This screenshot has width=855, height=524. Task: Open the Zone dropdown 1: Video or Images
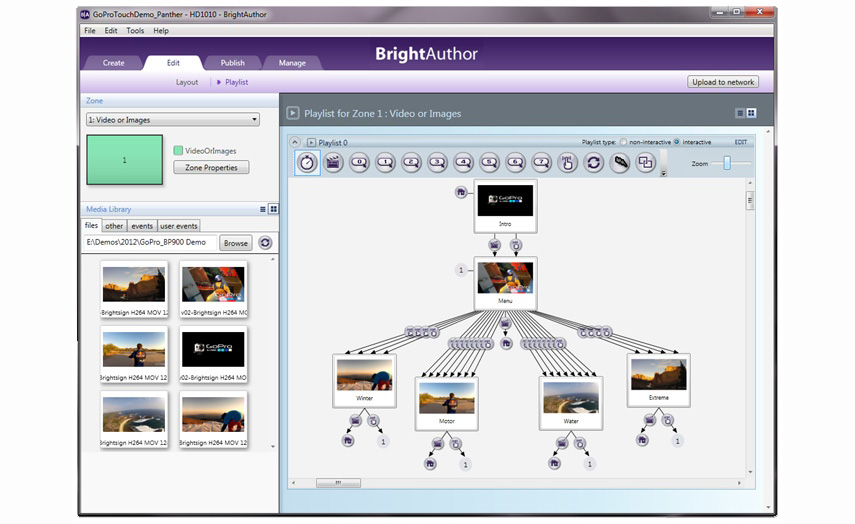pyautogui.click(x=173, y=119)
